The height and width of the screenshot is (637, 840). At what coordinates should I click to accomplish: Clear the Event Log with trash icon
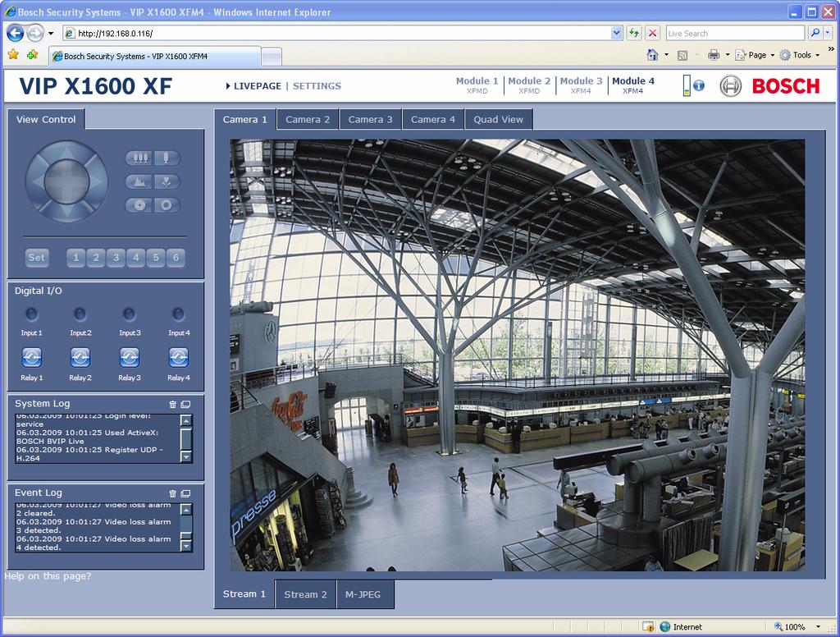(172, 493)
